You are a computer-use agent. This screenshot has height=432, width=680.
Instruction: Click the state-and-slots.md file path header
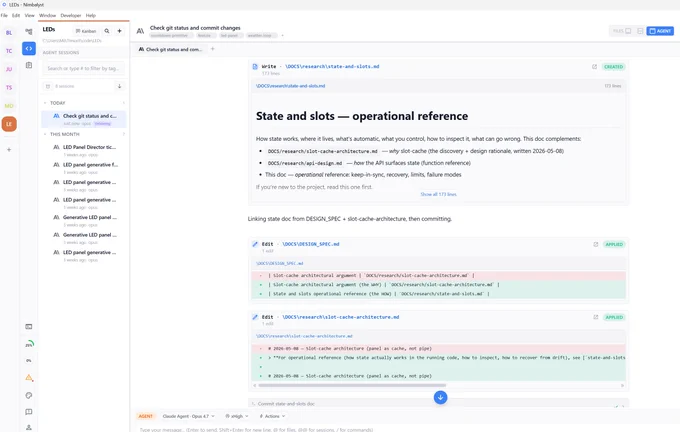tap(290, 86)
